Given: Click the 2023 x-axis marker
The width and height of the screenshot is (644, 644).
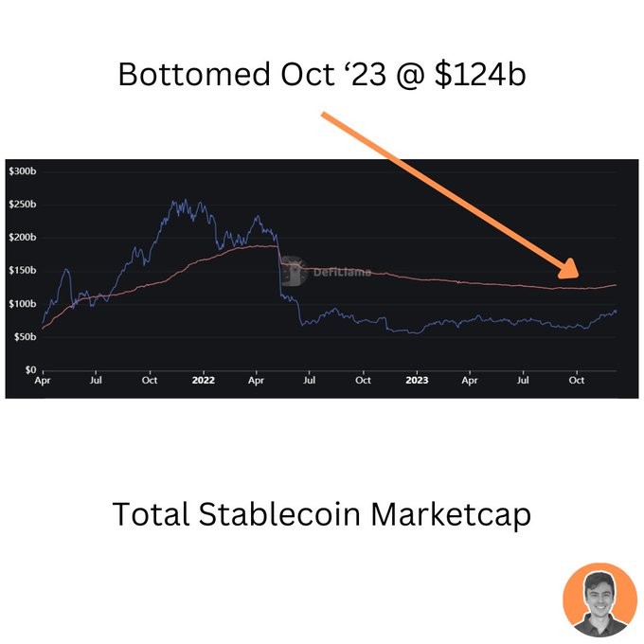Looking at the screenshot, I should 417,381.
